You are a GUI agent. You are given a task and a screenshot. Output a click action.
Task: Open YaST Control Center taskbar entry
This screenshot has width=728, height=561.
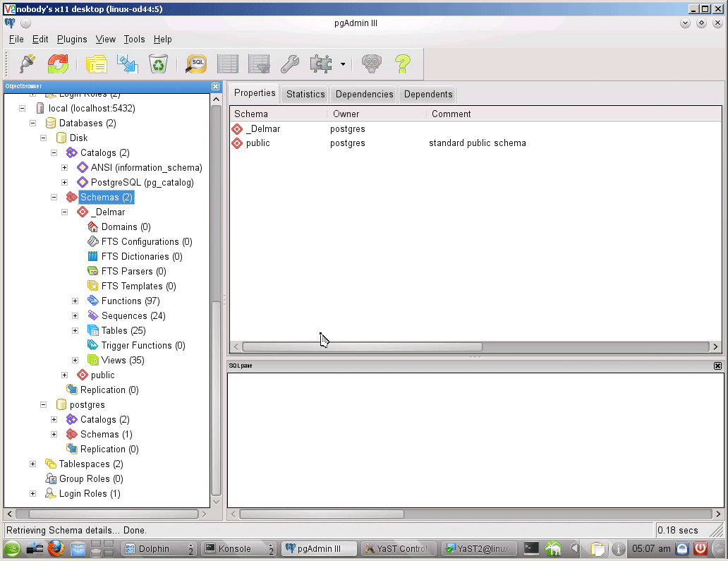(x=399, y=549)
